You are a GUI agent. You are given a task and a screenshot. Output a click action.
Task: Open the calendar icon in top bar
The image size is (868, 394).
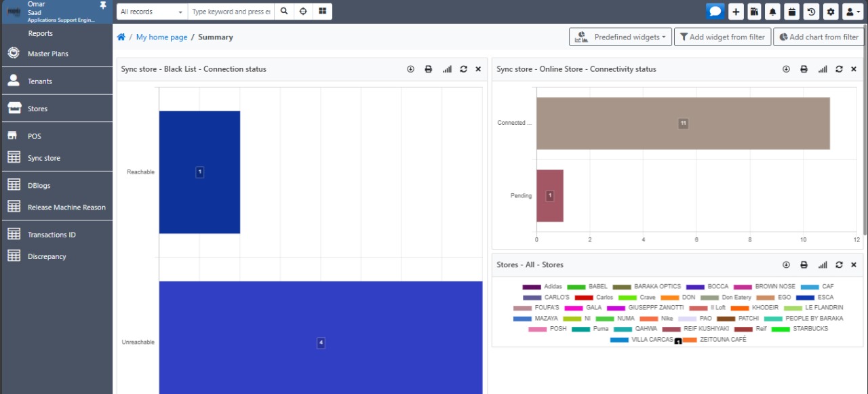(x=791, y=12)
